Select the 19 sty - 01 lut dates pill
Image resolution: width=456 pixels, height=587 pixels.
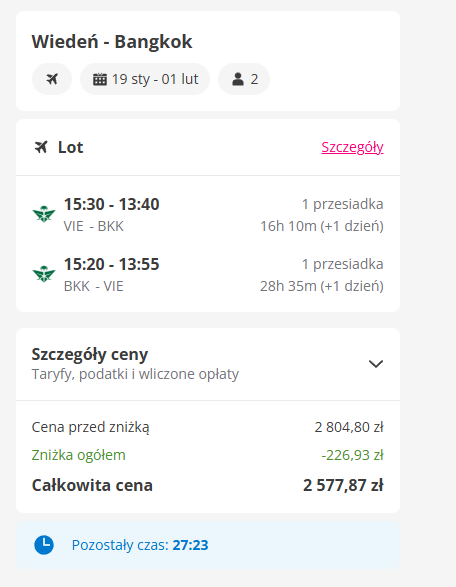pyautogui.click(x=145, y=79)
